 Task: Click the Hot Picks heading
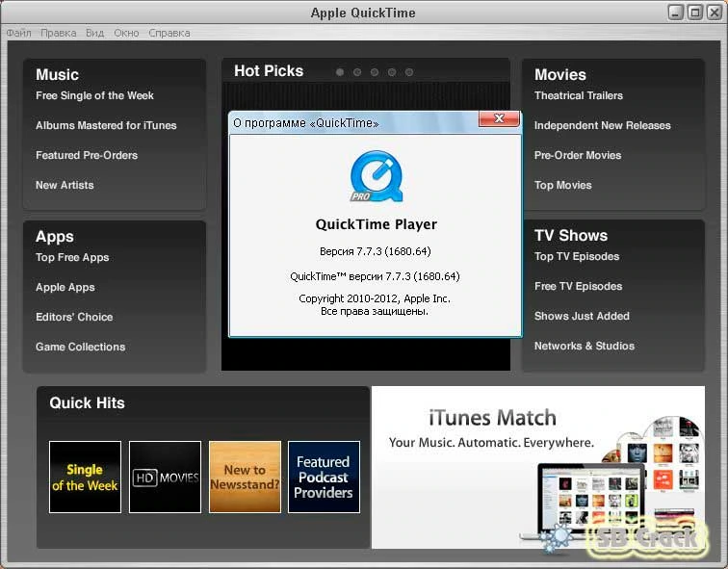[x=269, y=70]
